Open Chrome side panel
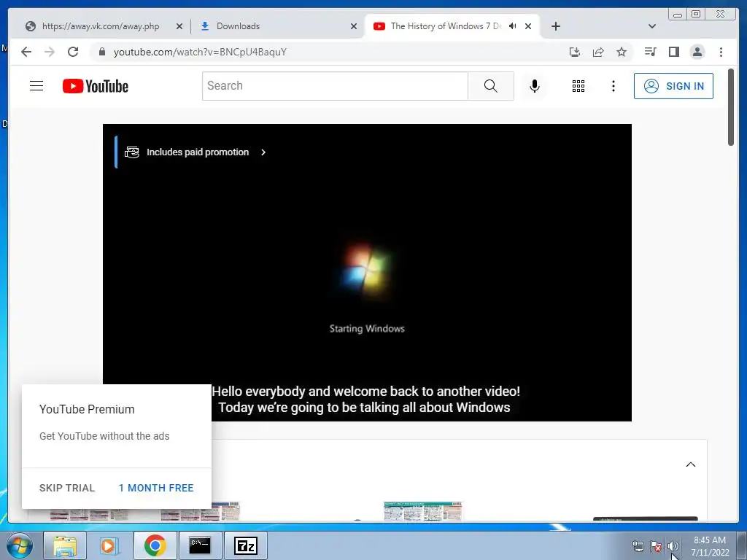The height and width of the screenshot is (560, 747). [673, 52]
